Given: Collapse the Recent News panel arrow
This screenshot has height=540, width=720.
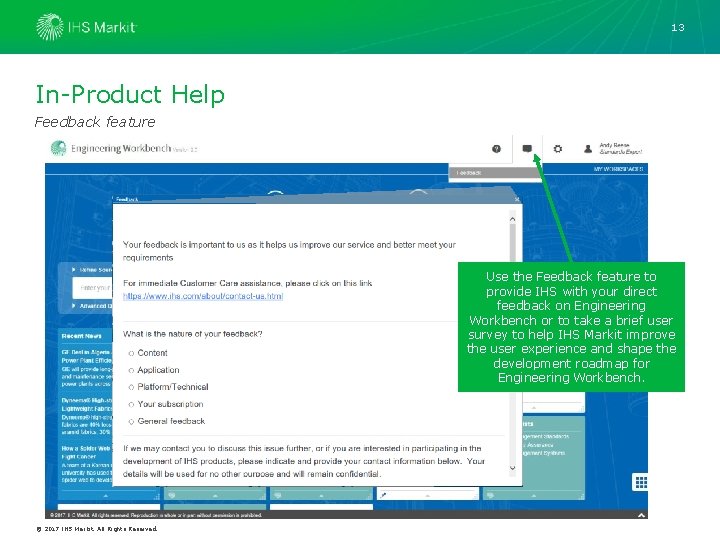Looking at the screenshot, I should (x=106, y=495).
